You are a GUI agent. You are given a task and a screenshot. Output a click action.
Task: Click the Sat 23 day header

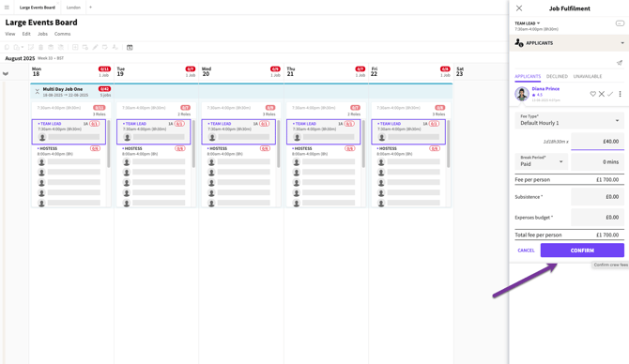(460, 71)
